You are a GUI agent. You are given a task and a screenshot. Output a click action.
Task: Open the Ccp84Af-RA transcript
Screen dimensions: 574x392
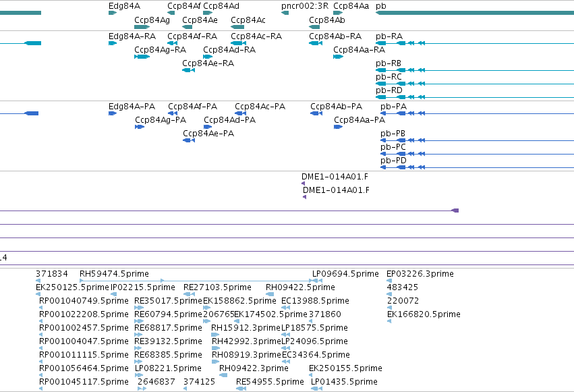coord(192,36)
